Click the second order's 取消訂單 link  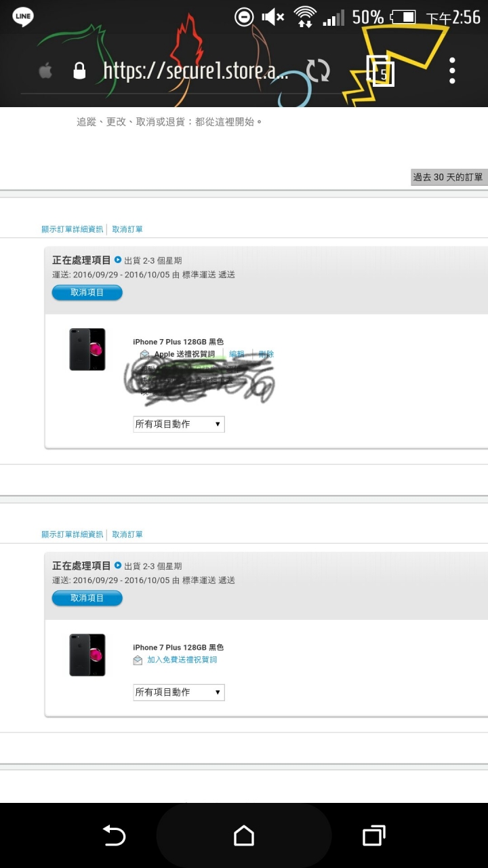[127, 534]
